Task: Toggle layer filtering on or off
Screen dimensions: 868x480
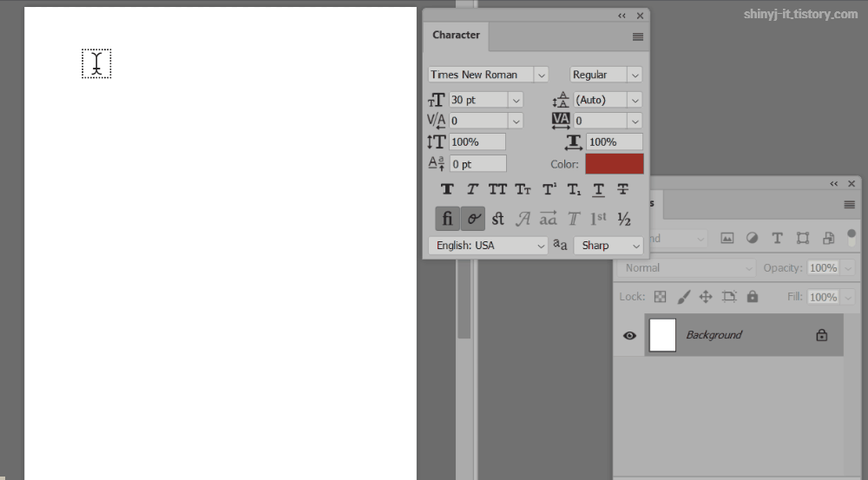Action: (x=852, y=238)
